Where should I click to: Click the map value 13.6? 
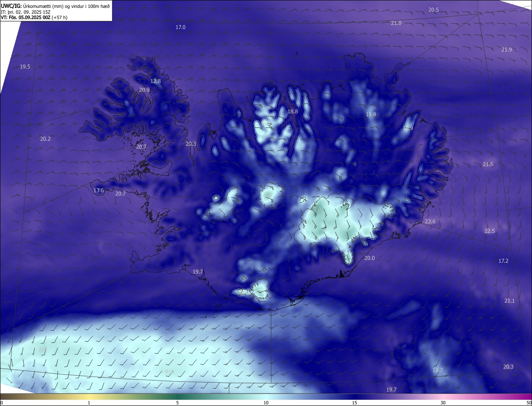tap(99, 191)
